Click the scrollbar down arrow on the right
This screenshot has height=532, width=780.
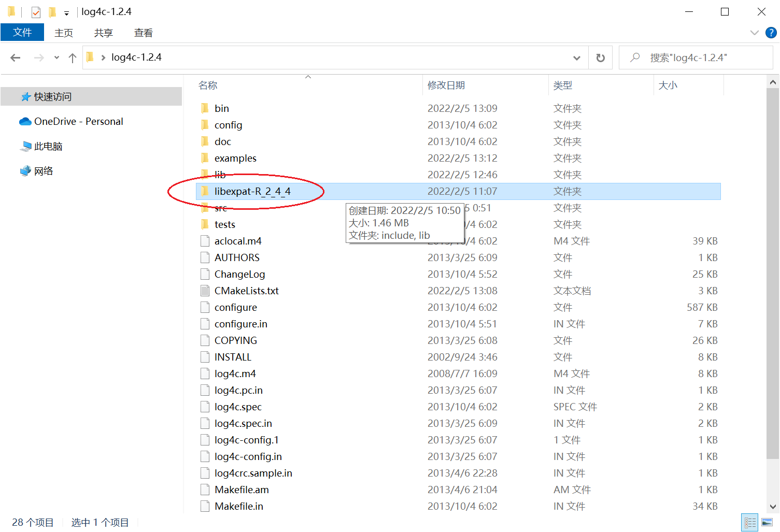coord(773,507)
